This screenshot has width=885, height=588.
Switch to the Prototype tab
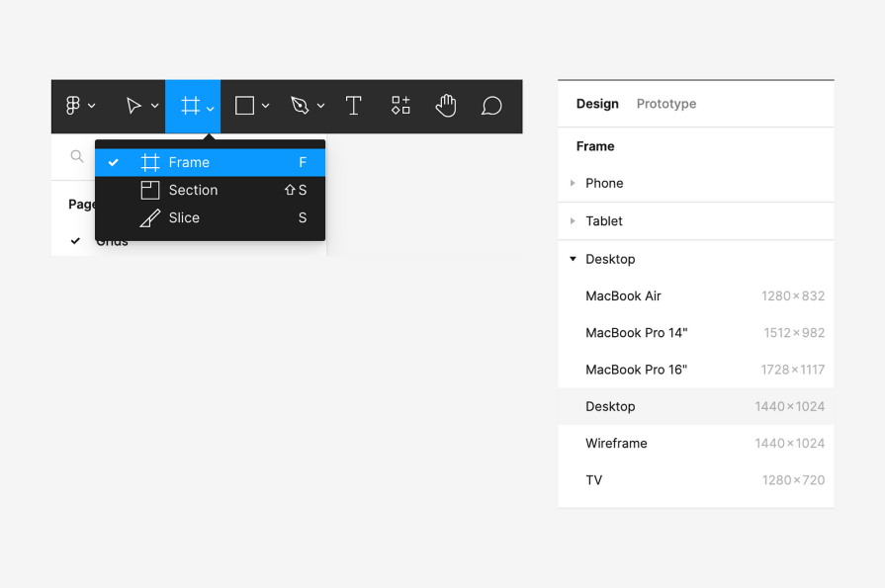(664, 103)
